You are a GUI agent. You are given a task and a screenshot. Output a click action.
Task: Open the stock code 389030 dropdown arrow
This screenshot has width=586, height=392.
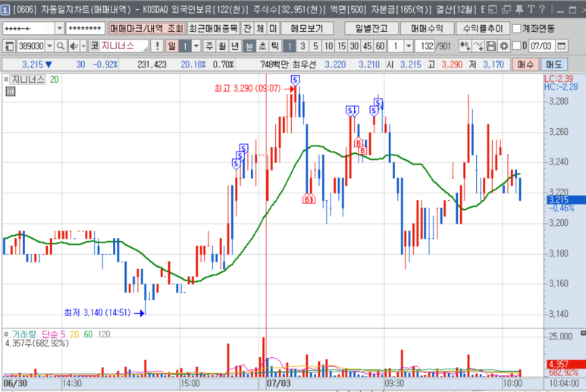[x=50, y=46]
